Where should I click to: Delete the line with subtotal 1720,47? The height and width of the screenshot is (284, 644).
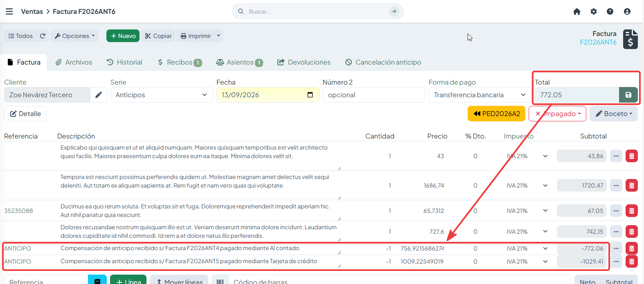(632, 186)
